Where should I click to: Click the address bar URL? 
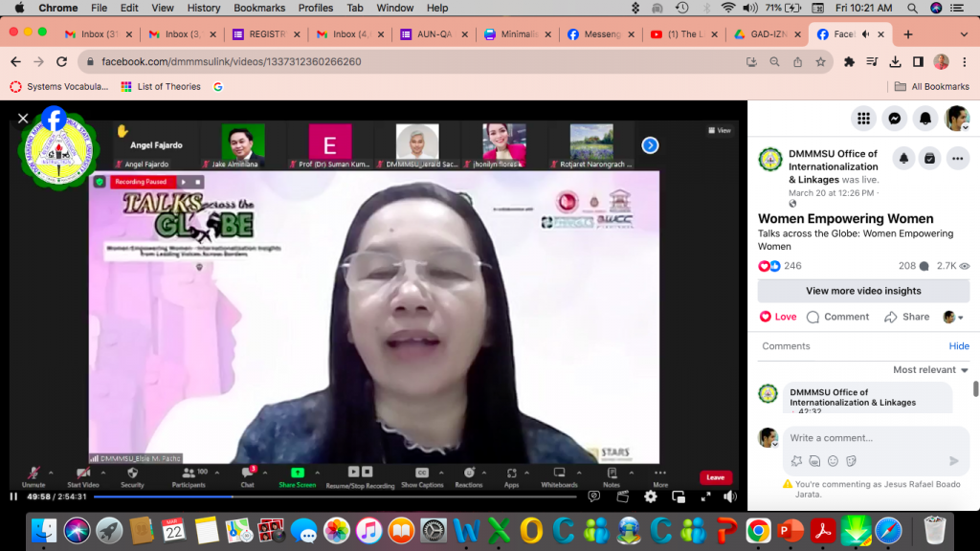tap(232, 62)
